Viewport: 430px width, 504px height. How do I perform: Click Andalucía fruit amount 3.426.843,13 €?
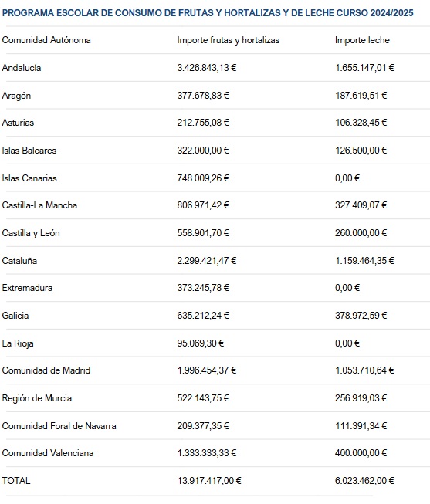tap(207, 68)
